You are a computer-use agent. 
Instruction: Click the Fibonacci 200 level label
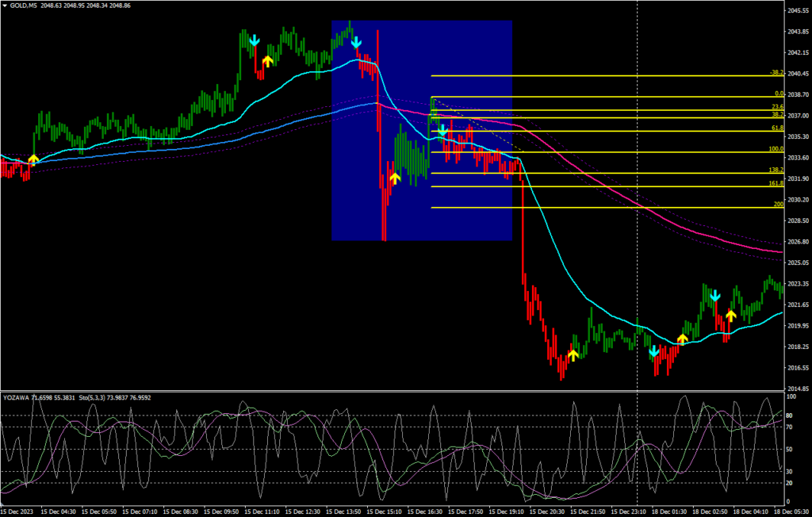[x=778, y=205]
